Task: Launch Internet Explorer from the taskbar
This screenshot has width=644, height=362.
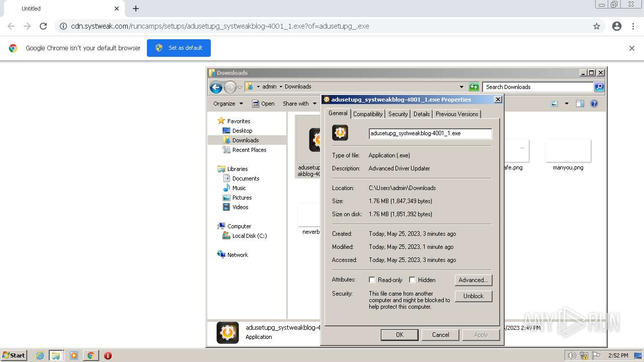Action: [x=40, y=355]
